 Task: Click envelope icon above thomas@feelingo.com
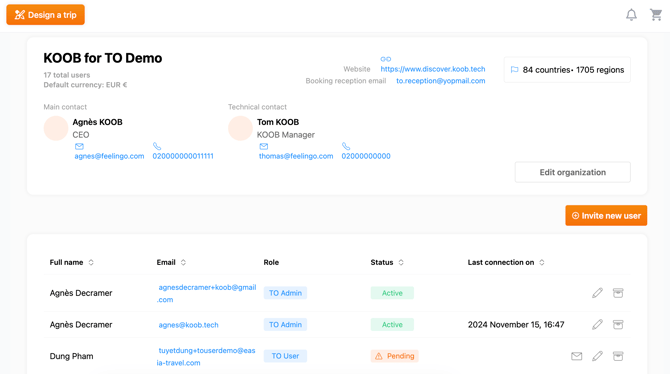click(x=264, y=146)
